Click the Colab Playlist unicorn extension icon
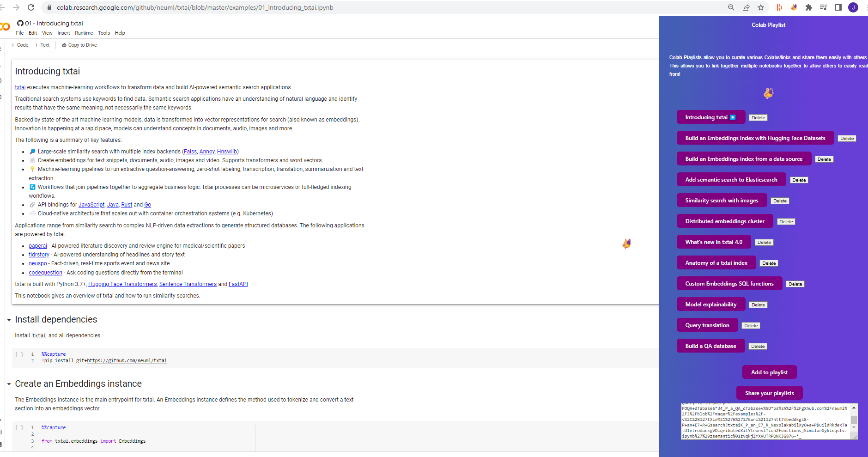This screenshot has width=868, height=457. (794, 7)
